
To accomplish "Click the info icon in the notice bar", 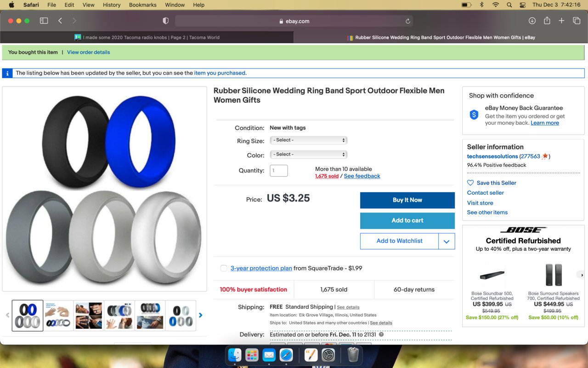I will tap(7, 73).
